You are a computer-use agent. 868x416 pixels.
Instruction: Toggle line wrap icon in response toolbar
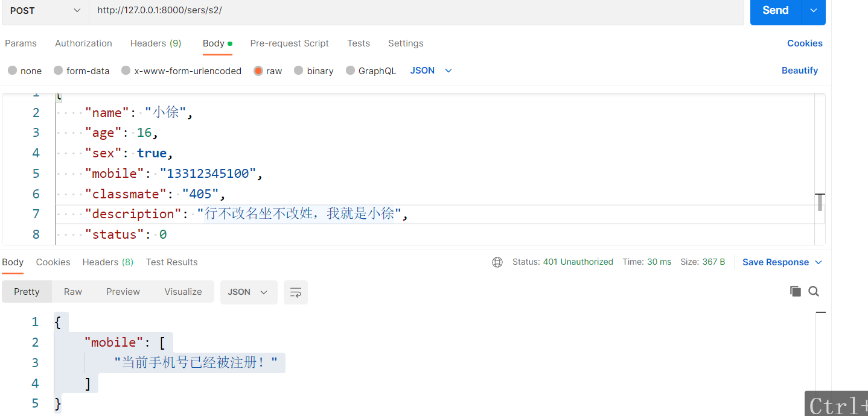(296, 292)
